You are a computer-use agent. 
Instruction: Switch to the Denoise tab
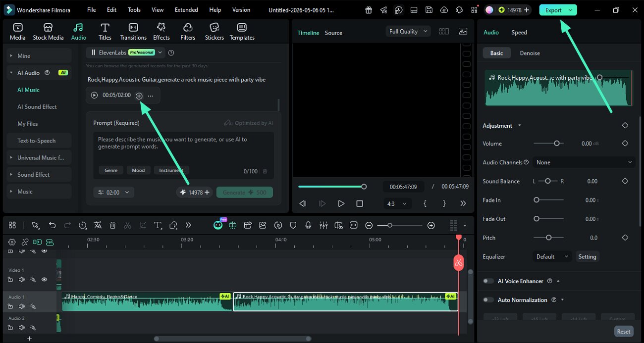coord(530,53)
